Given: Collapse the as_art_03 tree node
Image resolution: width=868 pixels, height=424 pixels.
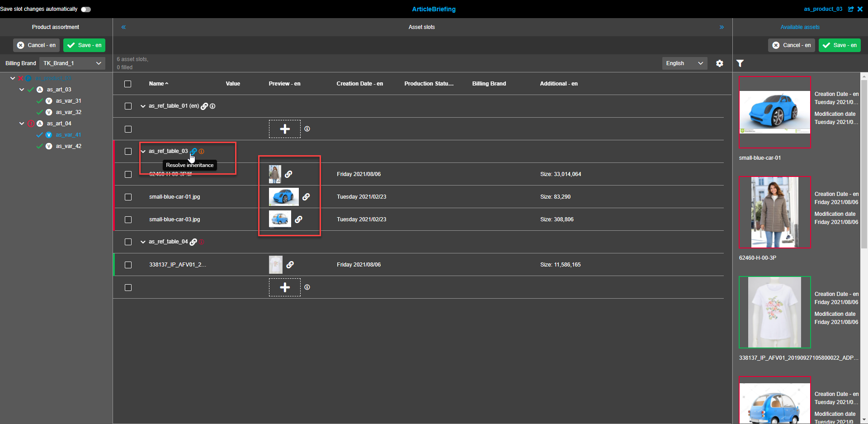Looking at the screenshot, I should 21,89.
